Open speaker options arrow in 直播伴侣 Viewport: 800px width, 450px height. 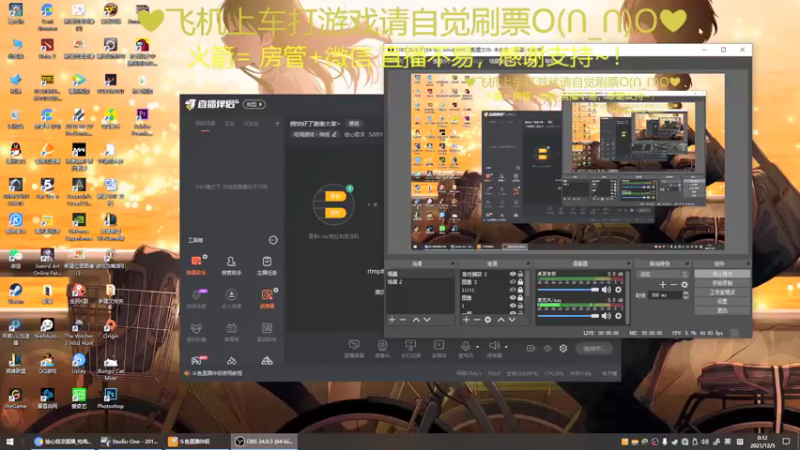pos(506,347)
